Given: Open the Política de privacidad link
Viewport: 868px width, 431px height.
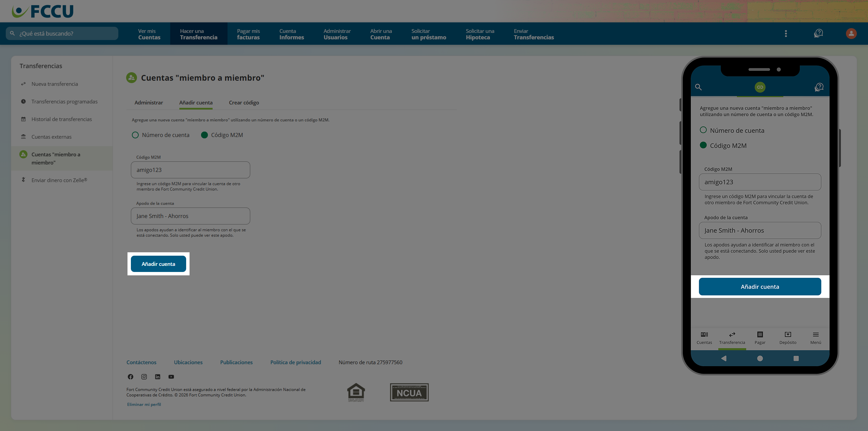Looking at the screenshot, I should pyautogui.click(x=296, y=362).
